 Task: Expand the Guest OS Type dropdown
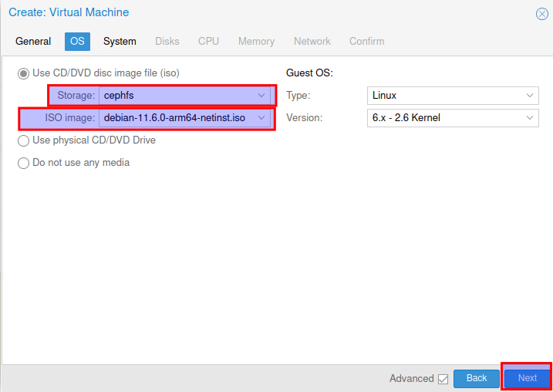[x=530, y=96]
